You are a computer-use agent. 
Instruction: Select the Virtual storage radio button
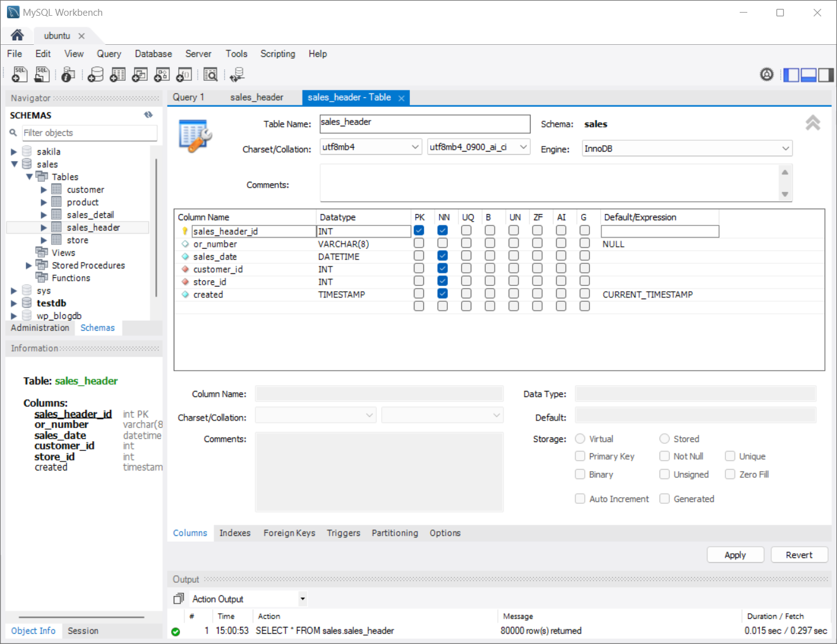580,439
